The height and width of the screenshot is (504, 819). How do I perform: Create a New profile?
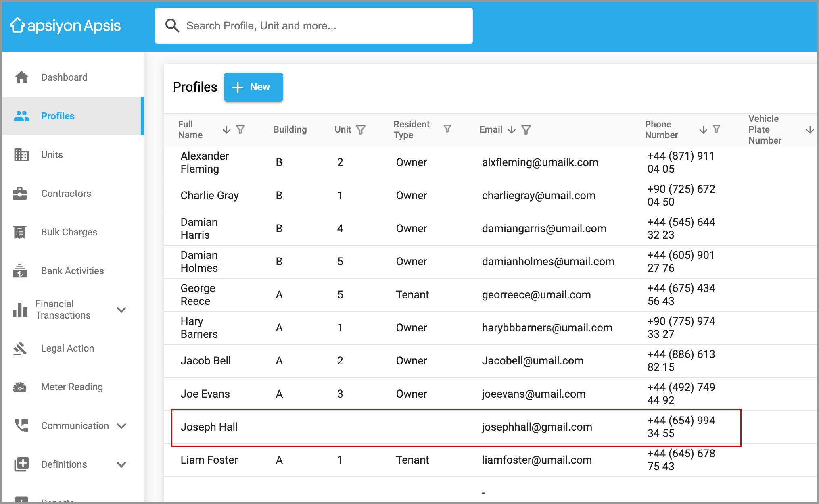pyautogui.click(x=253, y=87)
